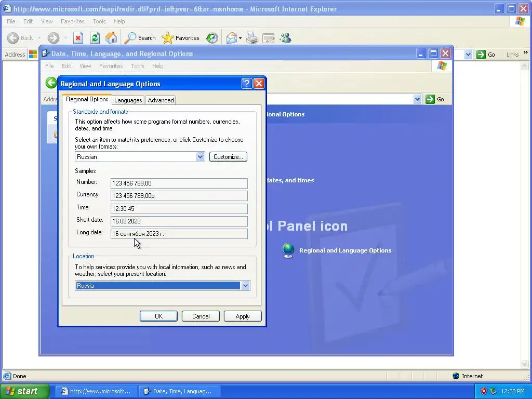532x399 pixels.
Task: Click the Refresh icon in IE toolbar
Action: pos(95,37)
